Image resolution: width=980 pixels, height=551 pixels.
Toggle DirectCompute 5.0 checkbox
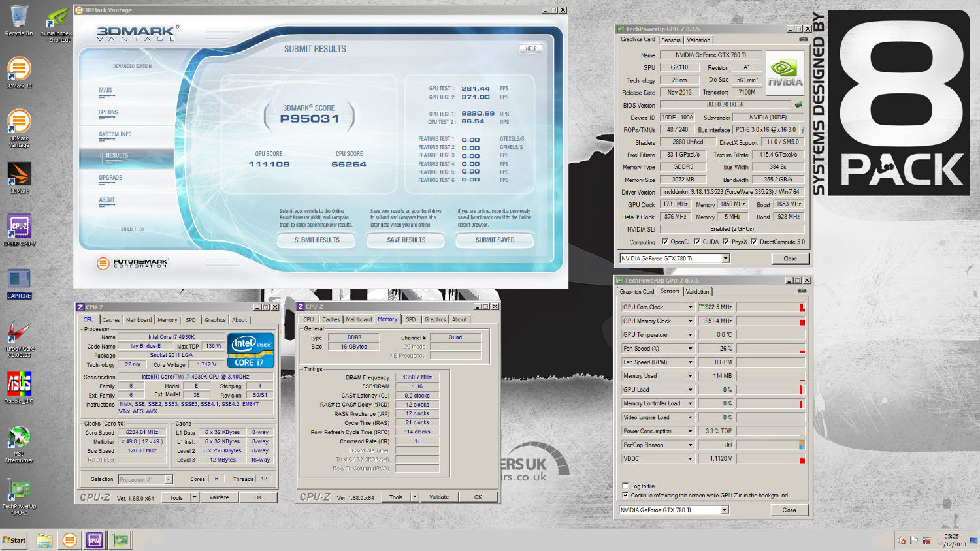[x=753, y=242]
